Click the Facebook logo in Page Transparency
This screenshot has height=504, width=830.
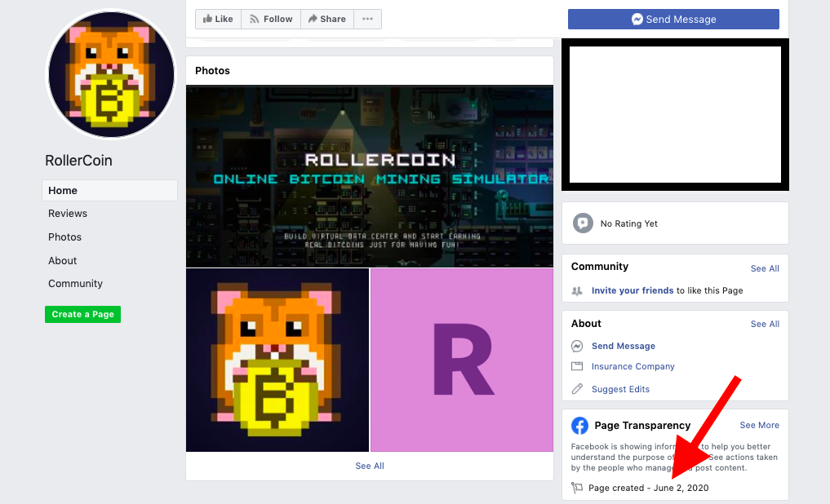pos(579,425)
